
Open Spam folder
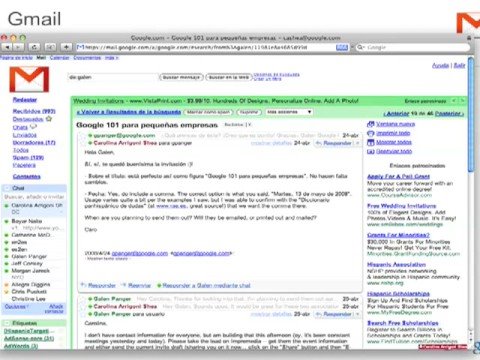click(28, 157)
